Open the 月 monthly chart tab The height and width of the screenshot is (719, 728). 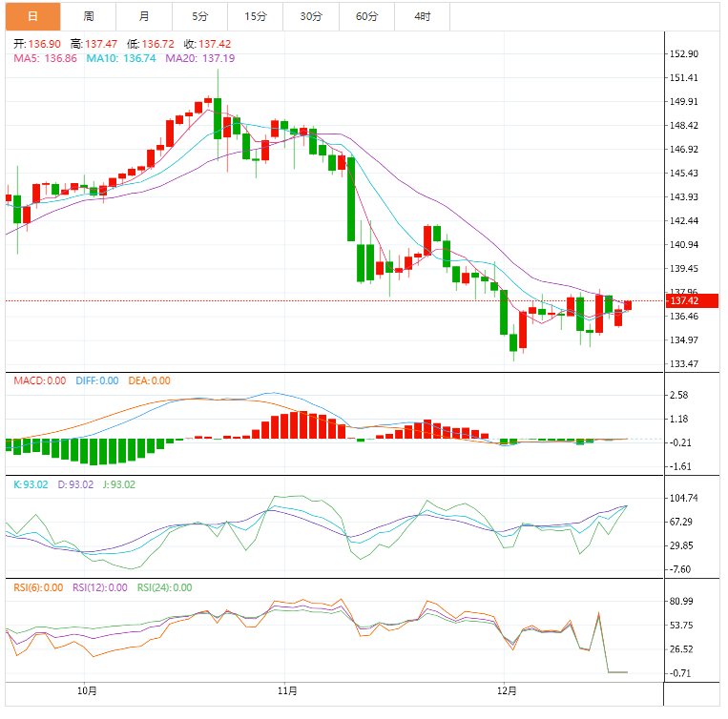coord(144,16)
